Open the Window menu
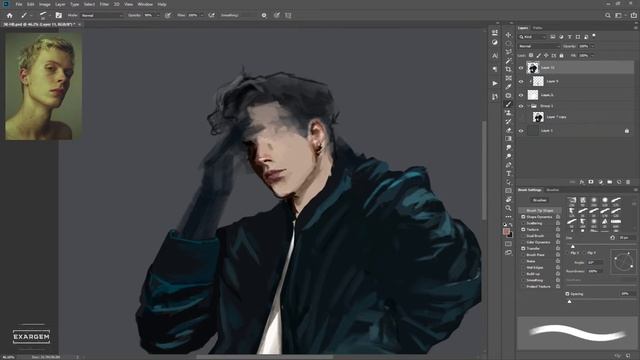This screenshot has width=640, height=360. click(145, 4)
